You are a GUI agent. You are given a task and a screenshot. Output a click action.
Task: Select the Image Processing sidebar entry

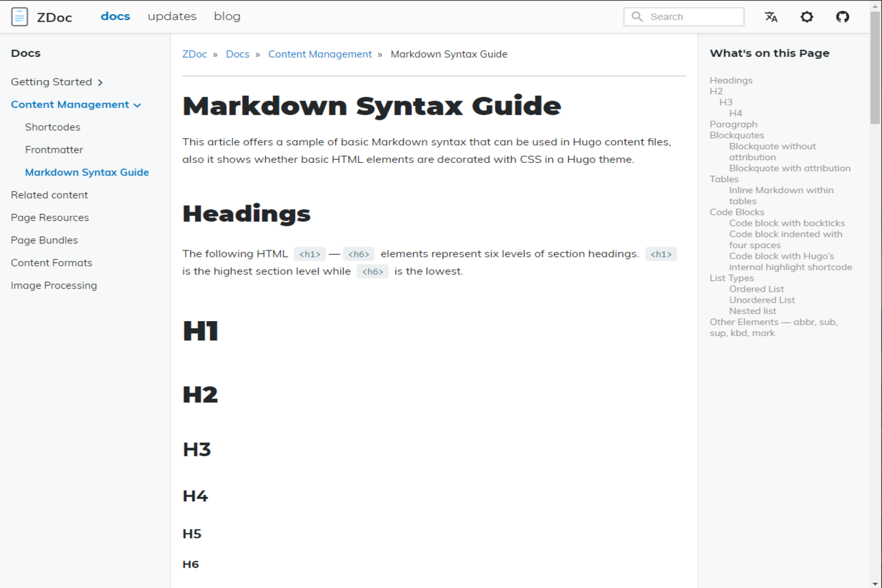[54, 285]
